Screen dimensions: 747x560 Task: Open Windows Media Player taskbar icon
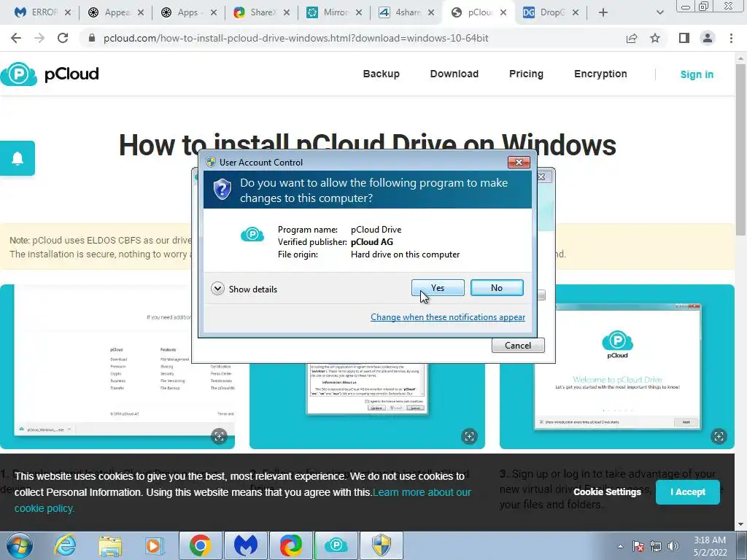click(x=155, y=545)
